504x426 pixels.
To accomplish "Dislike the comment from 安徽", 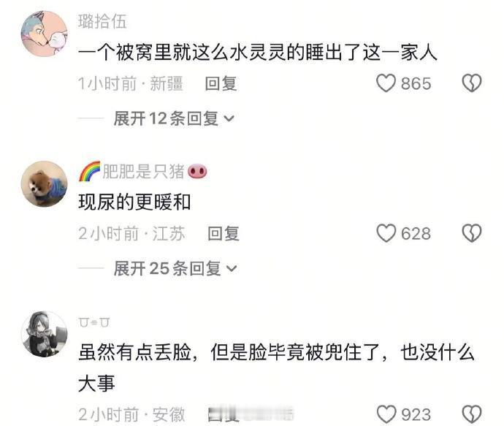I will click(x=472, y=414).
